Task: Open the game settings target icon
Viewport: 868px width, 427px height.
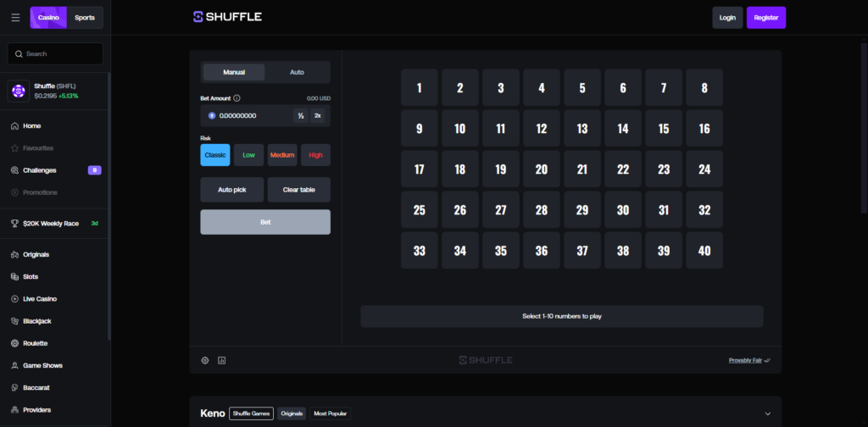Action: pos(205,361)
